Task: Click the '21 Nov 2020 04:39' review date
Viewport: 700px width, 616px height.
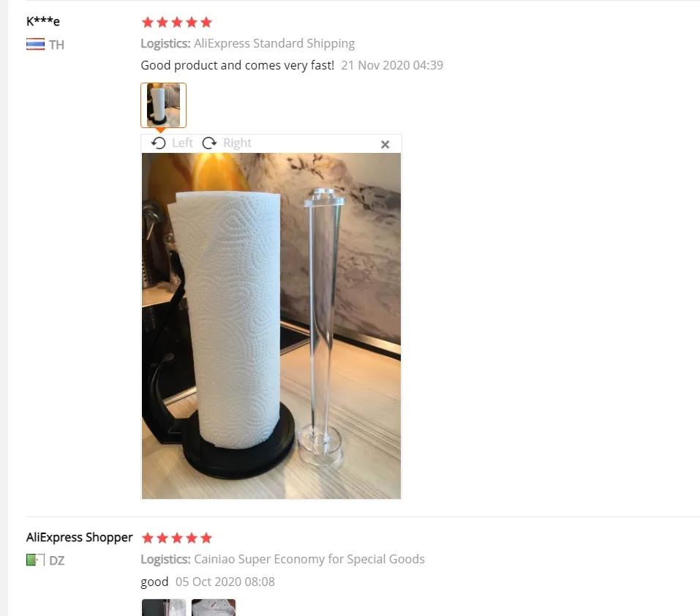Action: point(392,65)
